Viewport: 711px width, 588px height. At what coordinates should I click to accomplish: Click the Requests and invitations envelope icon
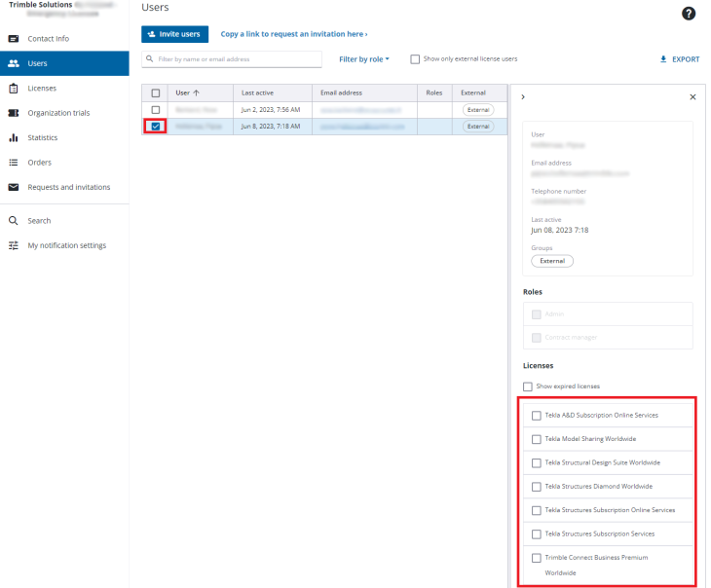point(14,187)
